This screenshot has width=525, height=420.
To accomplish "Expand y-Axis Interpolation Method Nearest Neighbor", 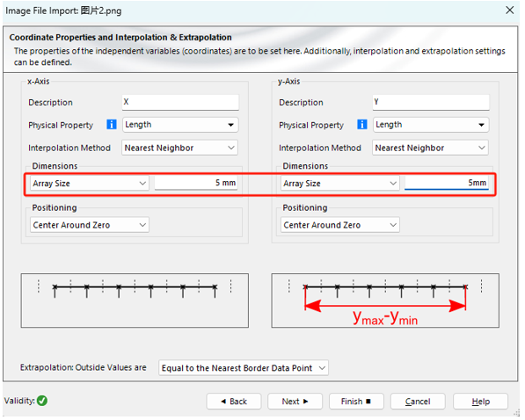I will click(x=430, y=148).
